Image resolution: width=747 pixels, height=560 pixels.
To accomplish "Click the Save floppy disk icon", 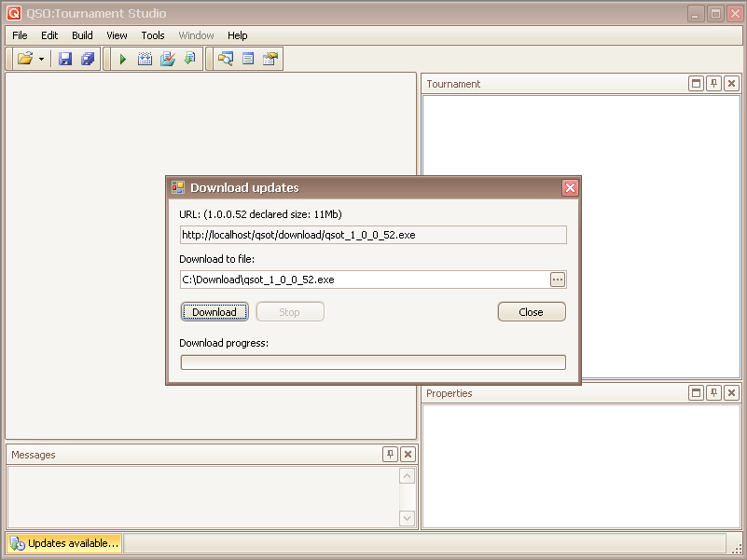I will (x=65, y=59).
